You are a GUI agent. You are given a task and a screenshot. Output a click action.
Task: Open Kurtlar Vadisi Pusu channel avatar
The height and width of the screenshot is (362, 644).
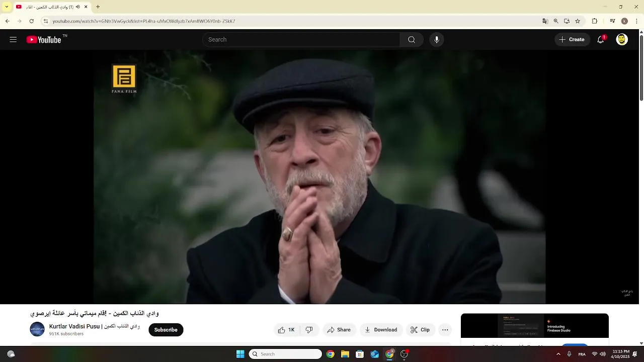click(37, 329)
